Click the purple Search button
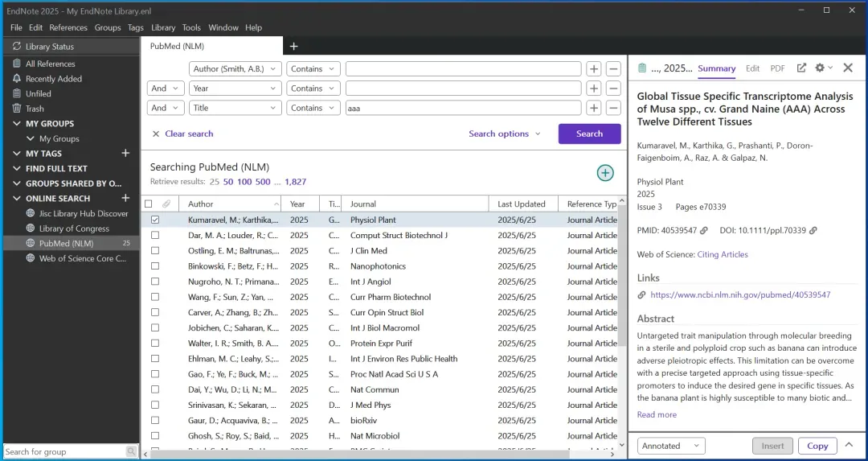 pos(590,134)
